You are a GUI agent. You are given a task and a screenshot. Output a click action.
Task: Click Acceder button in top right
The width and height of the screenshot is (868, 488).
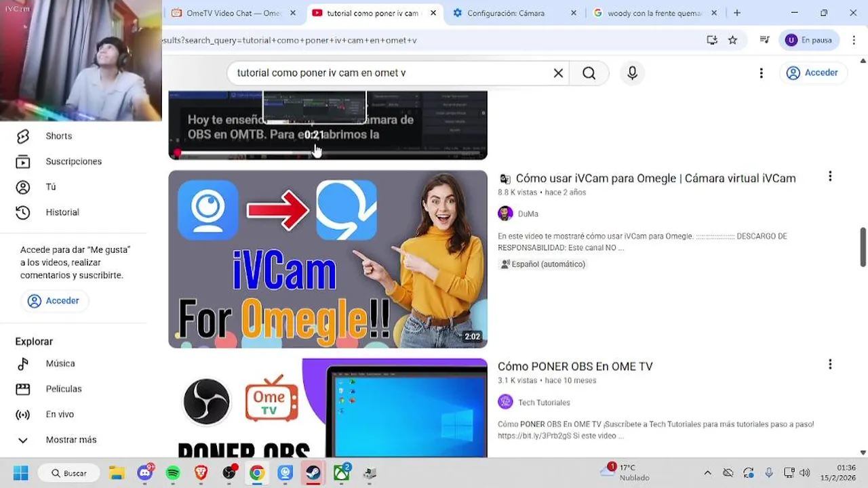[x=812, y=73]
